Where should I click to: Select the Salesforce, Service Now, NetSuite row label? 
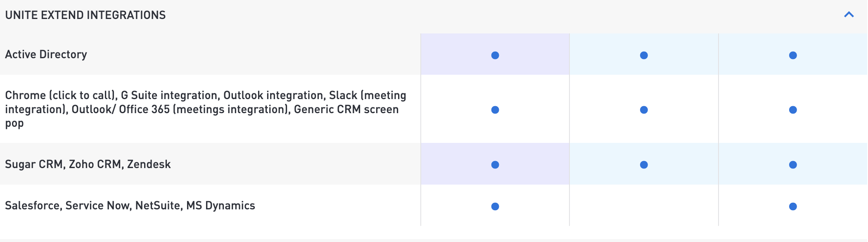[130, 205]
